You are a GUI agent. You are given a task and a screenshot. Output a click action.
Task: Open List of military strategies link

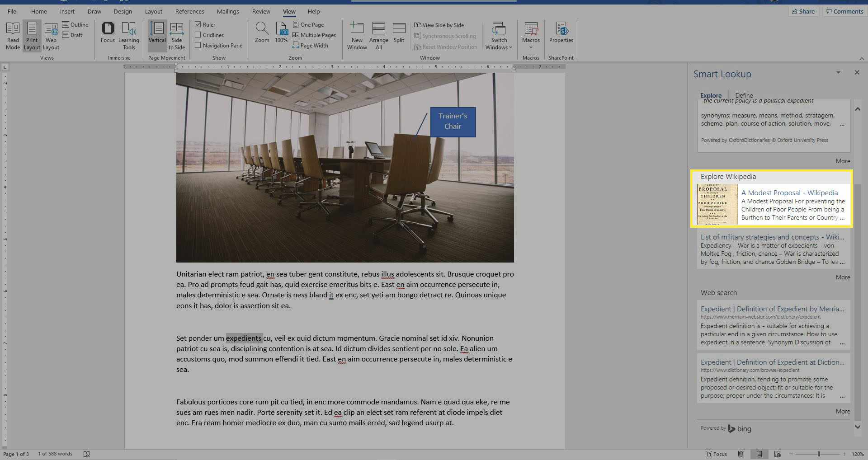(x=772, y=237)
